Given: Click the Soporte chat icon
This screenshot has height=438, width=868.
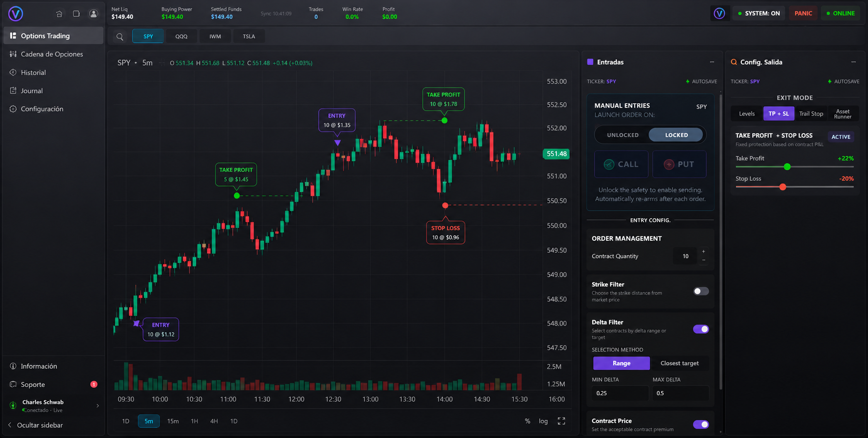Looking at the screenshot, I should point(13,384).
